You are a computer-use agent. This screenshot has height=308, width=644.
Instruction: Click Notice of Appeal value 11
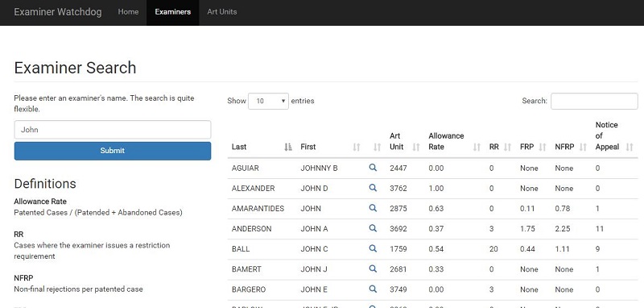point(599,229)
